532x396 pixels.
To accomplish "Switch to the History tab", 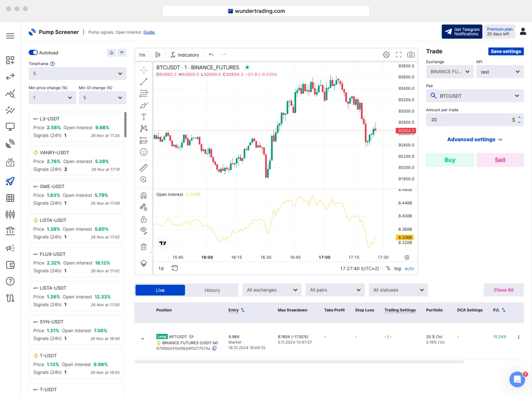I will (212, 290).
